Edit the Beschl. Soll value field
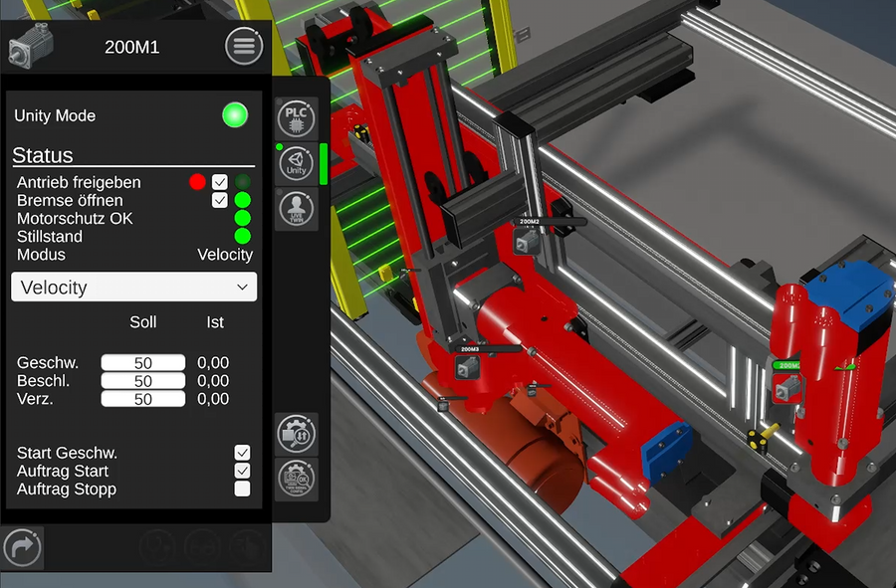Viewport: 896px width, 588px height. tap(142, 381)
